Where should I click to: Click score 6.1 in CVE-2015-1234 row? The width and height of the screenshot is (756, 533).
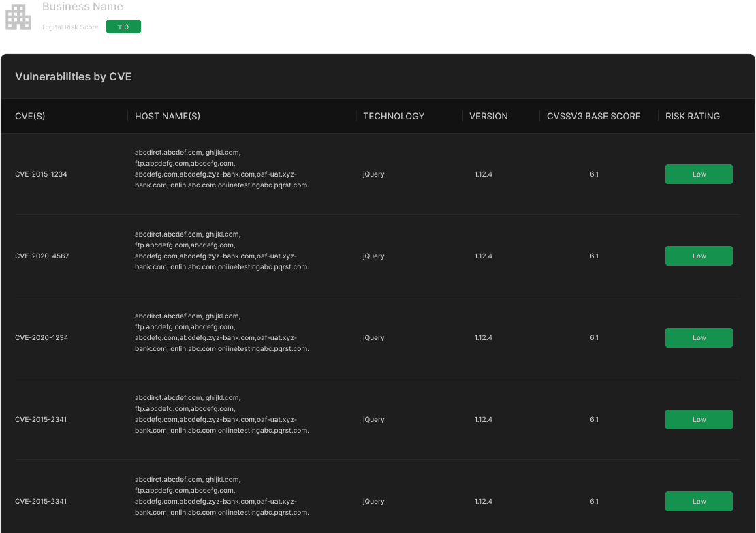[594, 174]
